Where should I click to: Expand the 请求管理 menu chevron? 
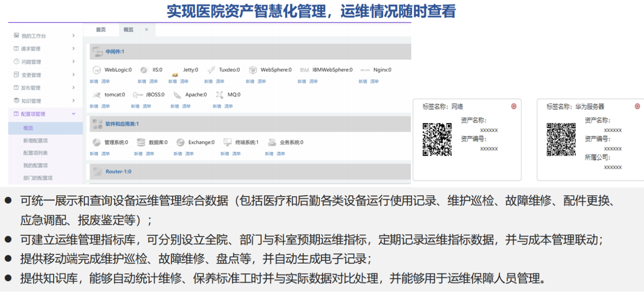pos(73,48)
